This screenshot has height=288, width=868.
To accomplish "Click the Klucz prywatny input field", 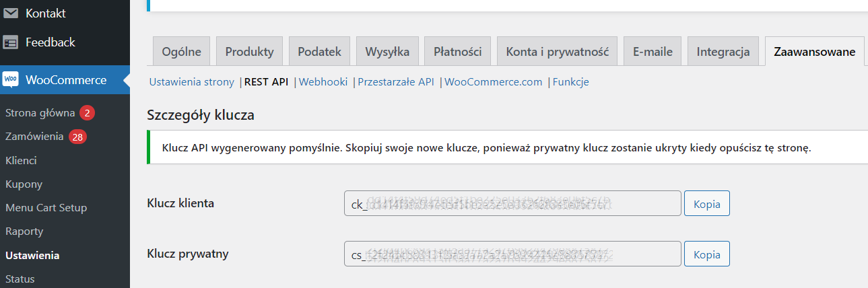I will 512,254.
